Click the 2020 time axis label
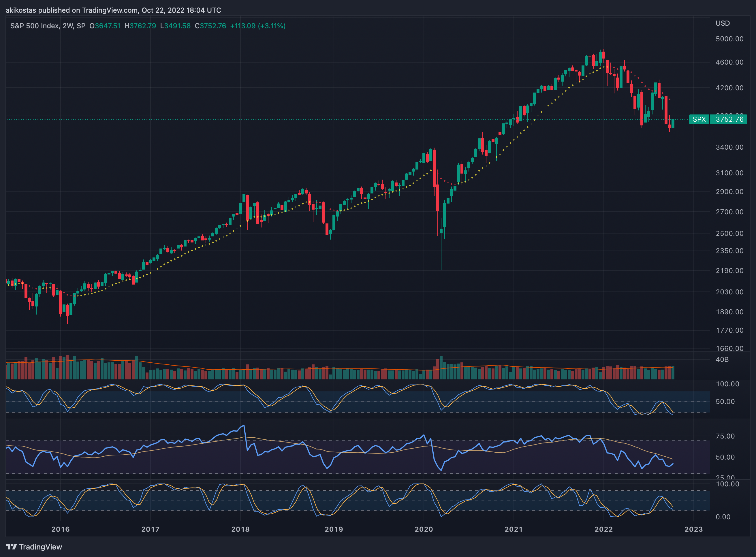The height and width of the screenshot is (557, 756). point(424,529)
